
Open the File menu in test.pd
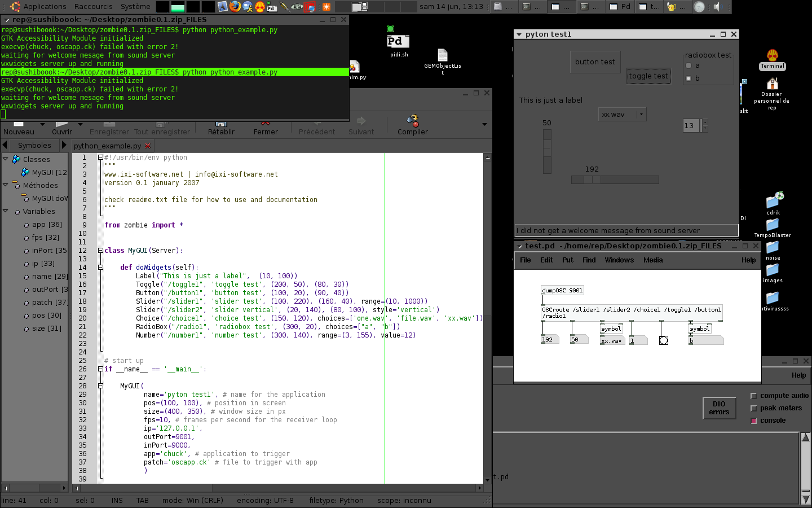pyautogui.click(x=525, y=260)
